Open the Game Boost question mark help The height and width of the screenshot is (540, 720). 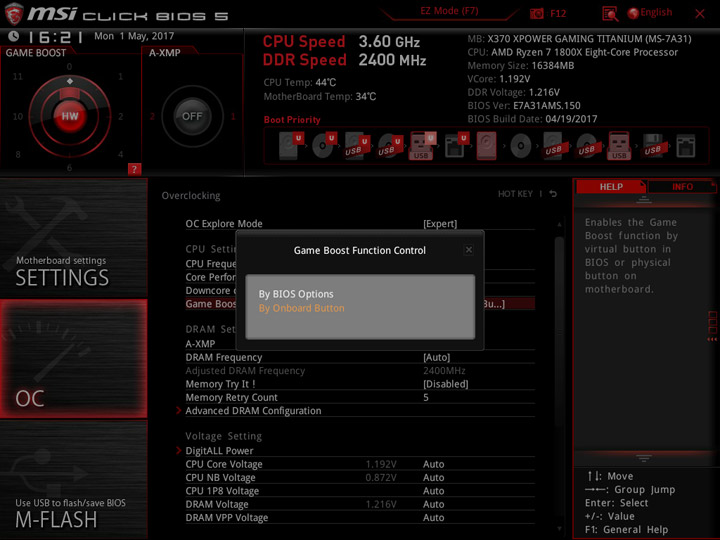(x=134, y=169)
